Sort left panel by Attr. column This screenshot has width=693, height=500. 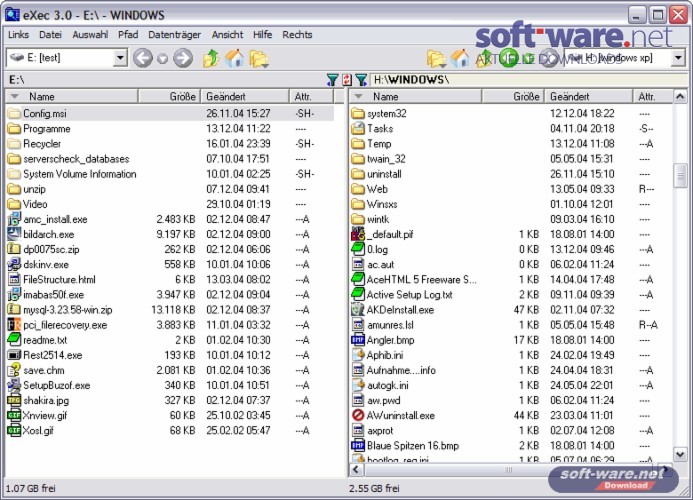[311, 96]
